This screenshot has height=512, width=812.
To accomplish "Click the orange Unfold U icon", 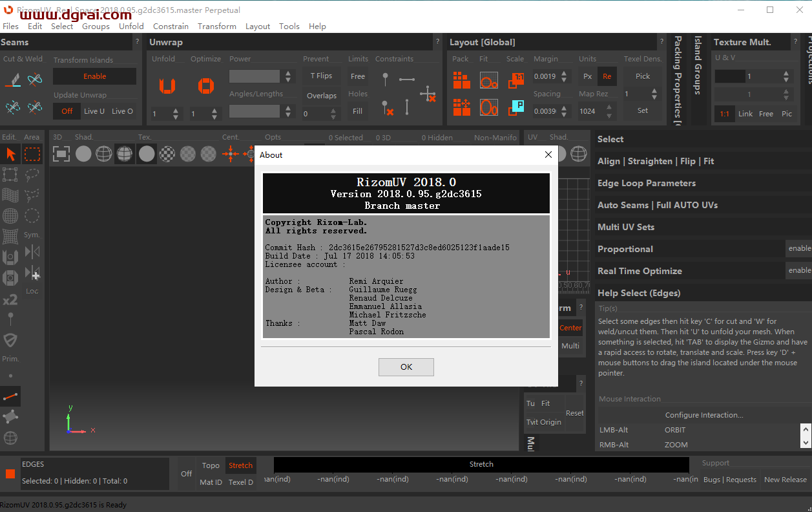I will [167, 85].
